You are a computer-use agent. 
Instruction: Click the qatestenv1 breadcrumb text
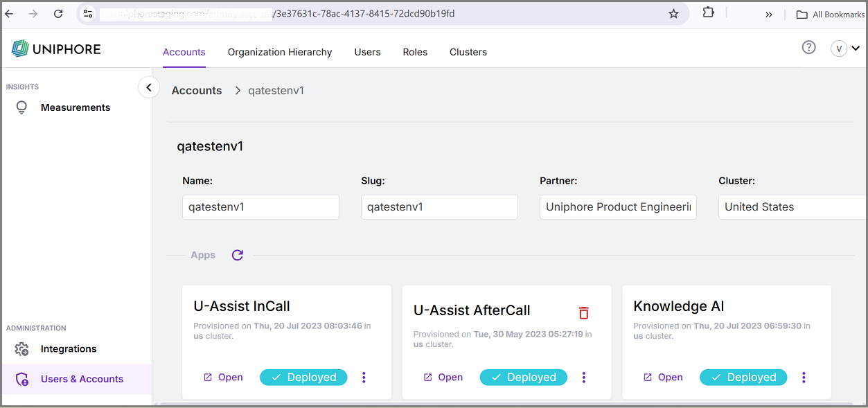[x=276, y=91]
